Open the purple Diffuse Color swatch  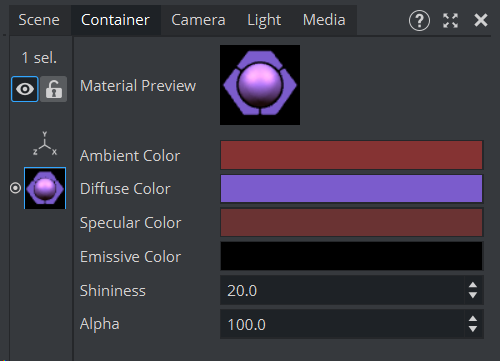352,189
